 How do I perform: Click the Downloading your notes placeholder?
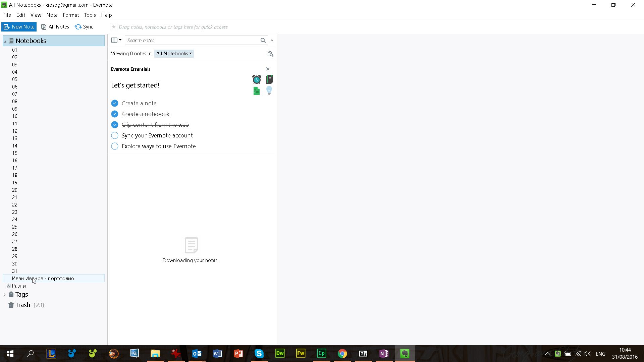pyautogui.click(x=192, y=250)
